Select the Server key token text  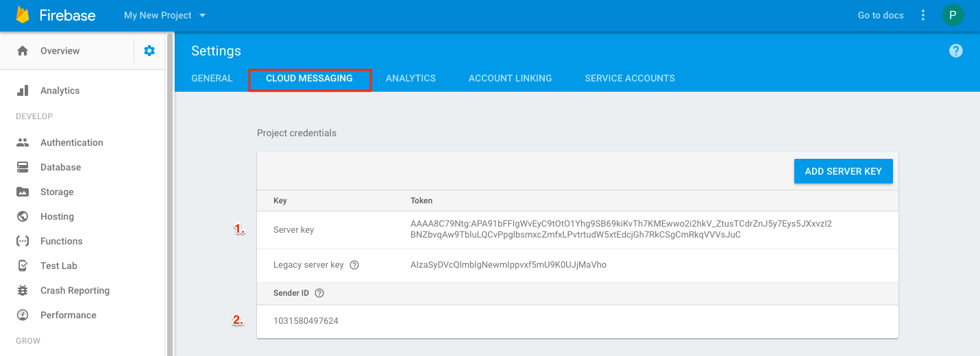pos(621,229)
